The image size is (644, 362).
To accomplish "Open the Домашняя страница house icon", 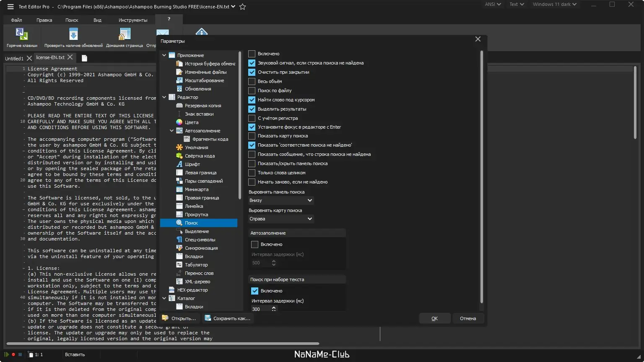I will [x=125, y=34].
